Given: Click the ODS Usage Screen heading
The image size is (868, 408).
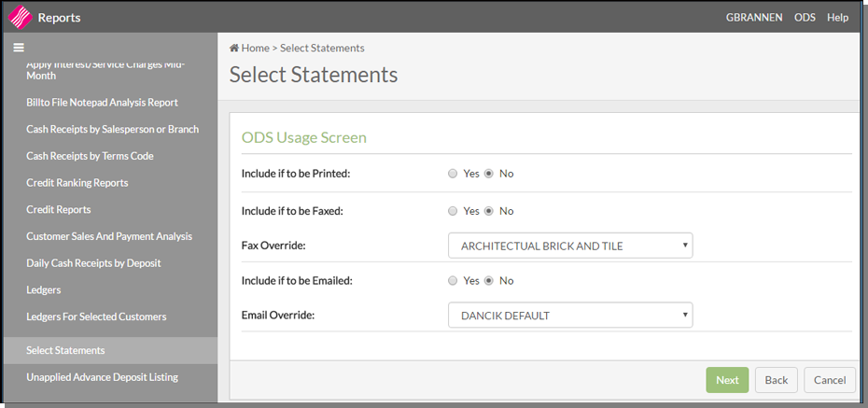Looking at the screenshot, I should coord(304,137).
